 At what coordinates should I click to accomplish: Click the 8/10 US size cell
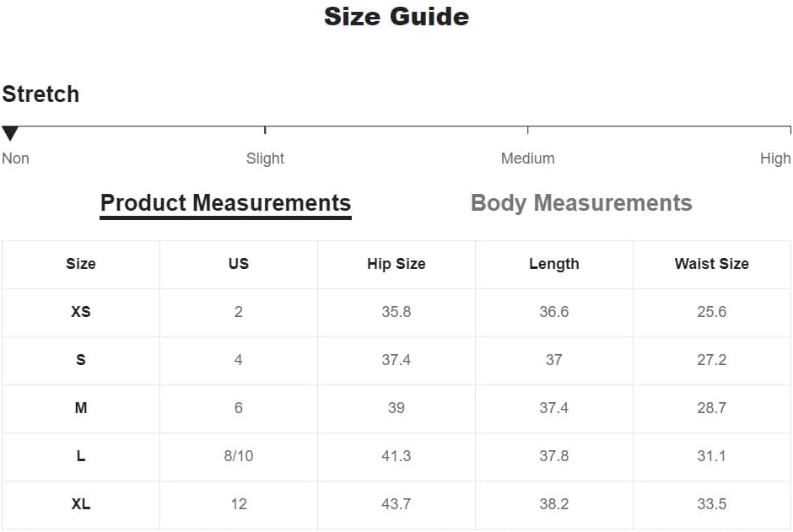pos(239,456)
